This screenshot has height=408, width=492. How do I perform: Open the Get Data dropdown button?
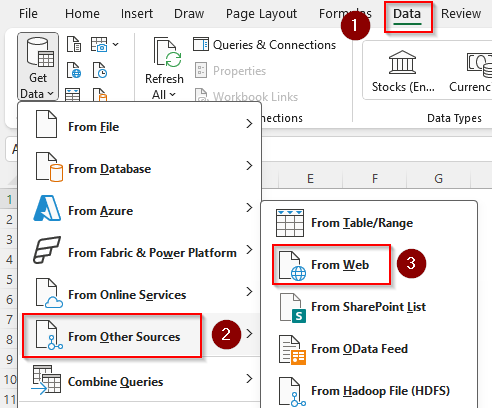coord(38,67)
